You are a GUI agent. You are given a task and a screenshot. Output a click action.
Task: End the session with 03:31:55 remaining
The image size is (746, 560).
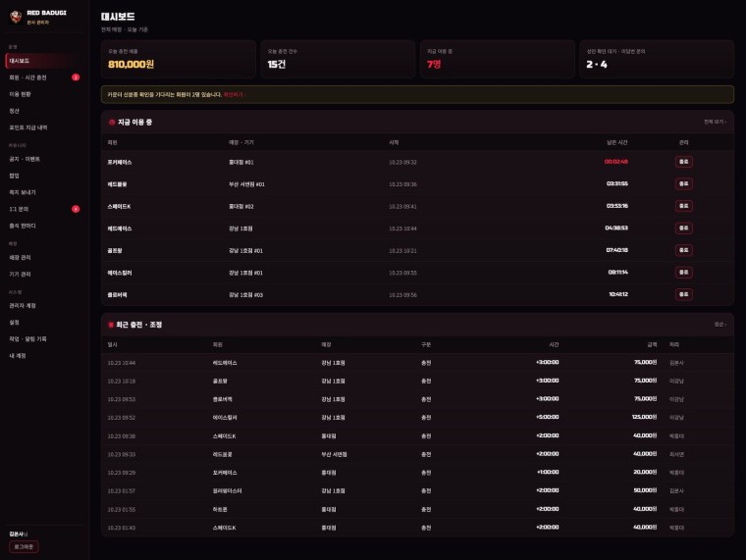tap(684, 183)
